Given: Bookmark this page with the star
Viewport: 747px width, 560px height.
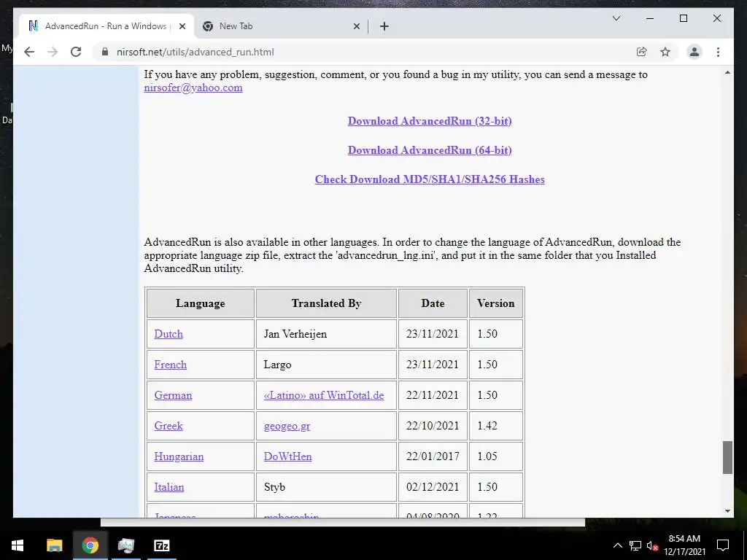Looking at the screenshot, I should click(x=665, y=52).
